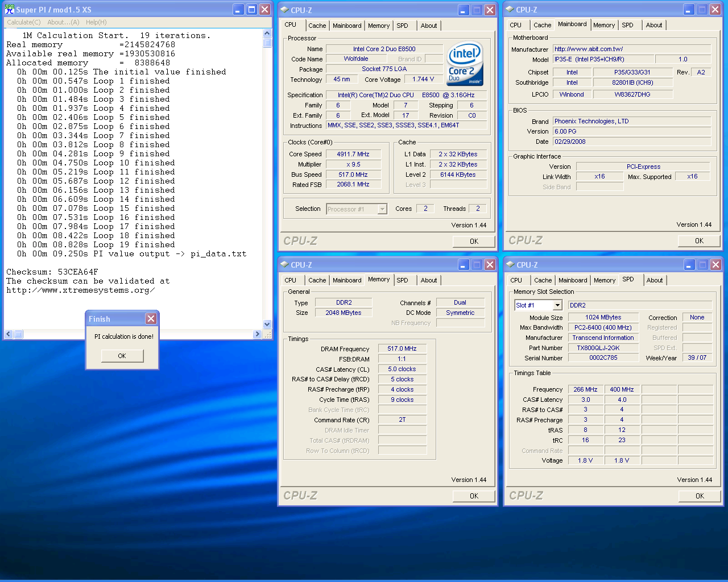
Task: Click the Core Voltage value 1.744 V
Action: pos(423,79)
